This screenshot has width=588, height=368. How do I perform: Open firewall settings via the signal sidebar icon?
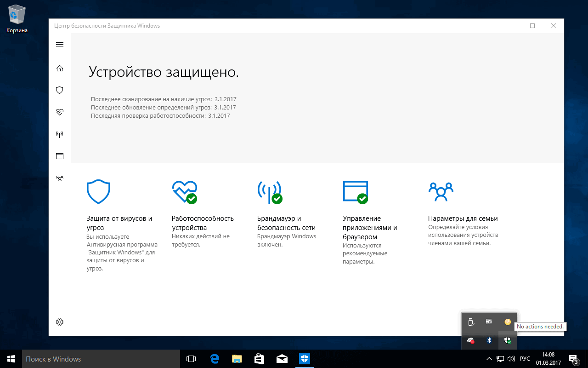coord(59,134)
